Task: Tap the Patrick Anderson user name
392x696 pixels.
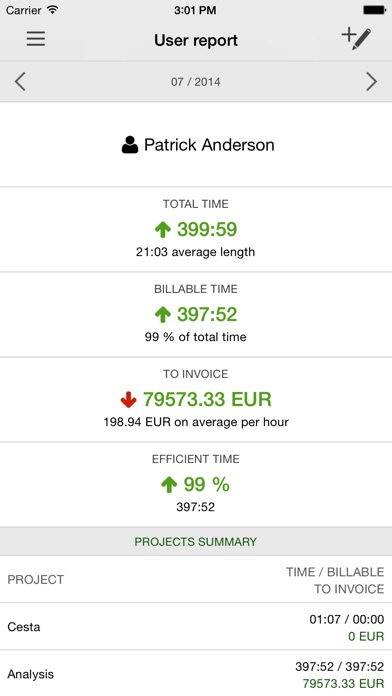Action: pos(209,145)
